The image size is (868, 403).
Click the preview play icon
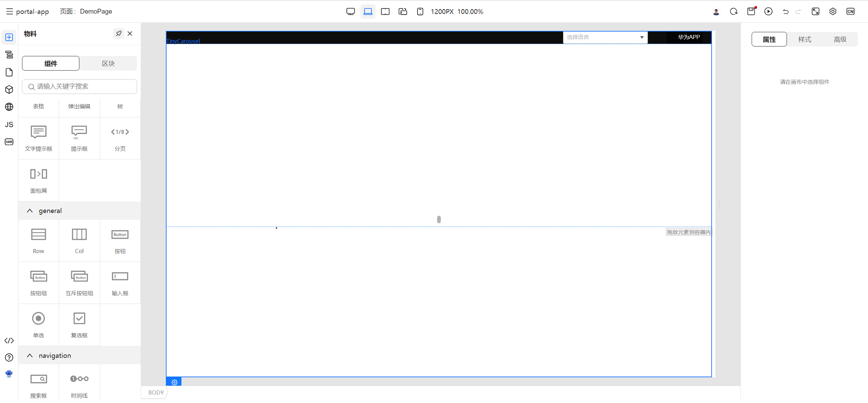768,12
